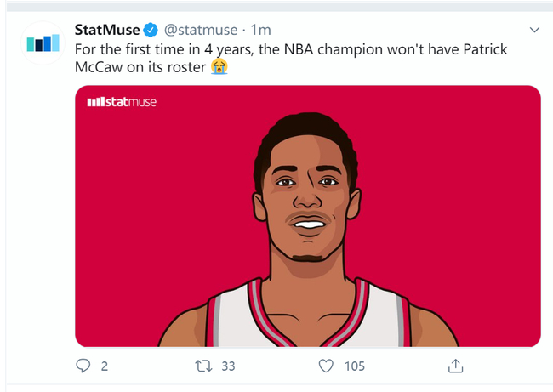This screenshot has height=392, width=553.
Task: Share the tweet via upload arrow icon
Action: tap(455, 366)
